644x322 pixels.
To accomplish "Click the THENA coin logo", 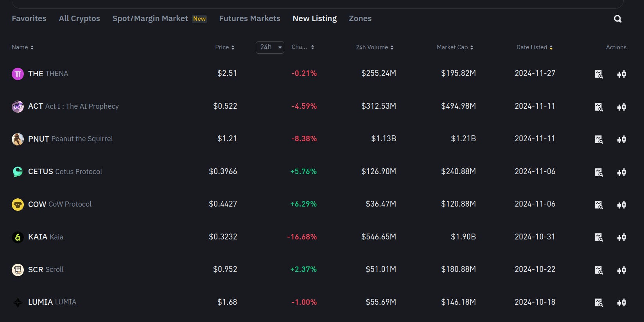I will (18, 74).
